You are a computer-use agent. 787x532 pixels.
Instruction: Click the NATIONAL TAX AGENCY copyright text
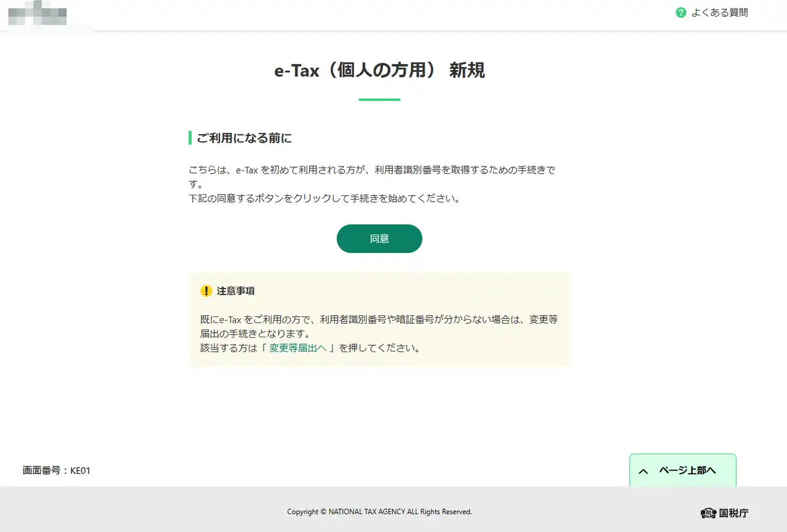coord(379,512)
